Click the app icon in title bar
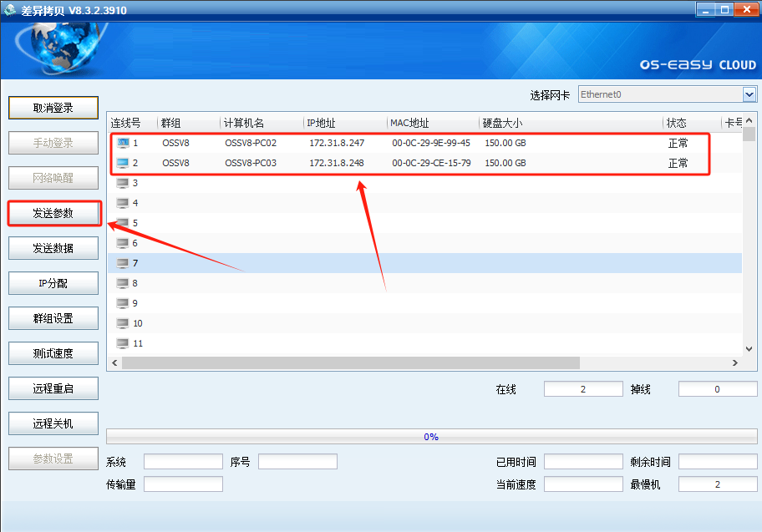The image size is (762, 532). (x=10, y=10)
